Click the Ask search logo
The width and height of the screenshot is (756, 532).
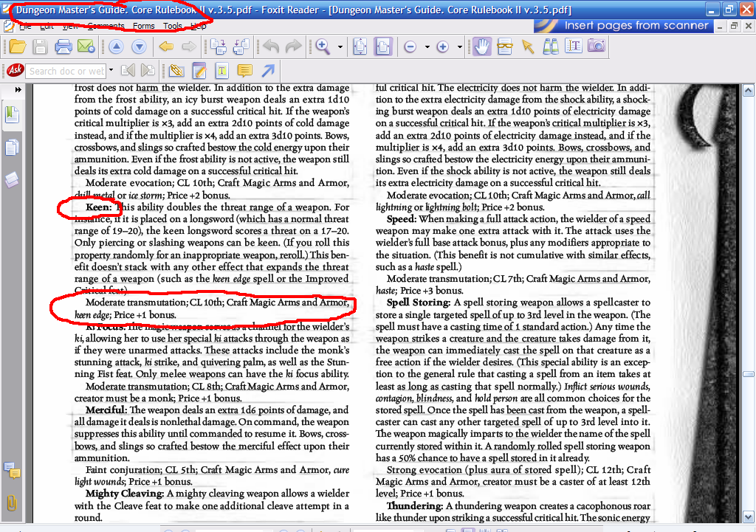pos(15,70)
